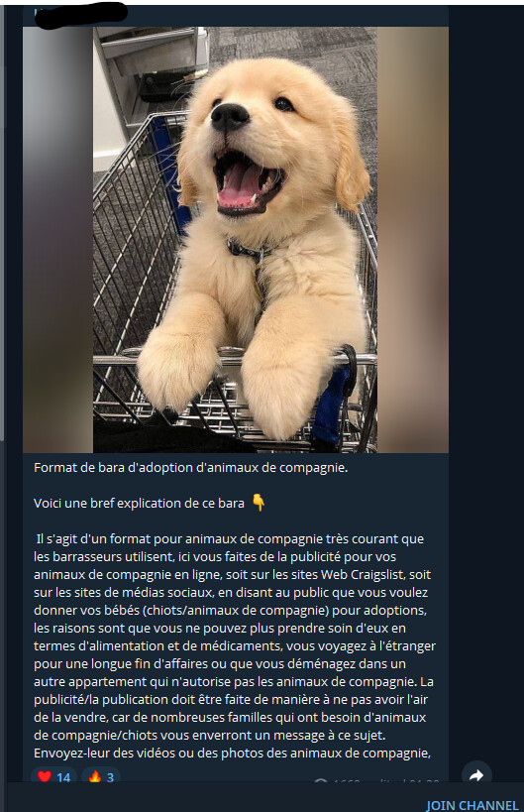Join the channel via JOIN CHANNEL
This screenshot has height=812, width=524.
click(472, 805)
